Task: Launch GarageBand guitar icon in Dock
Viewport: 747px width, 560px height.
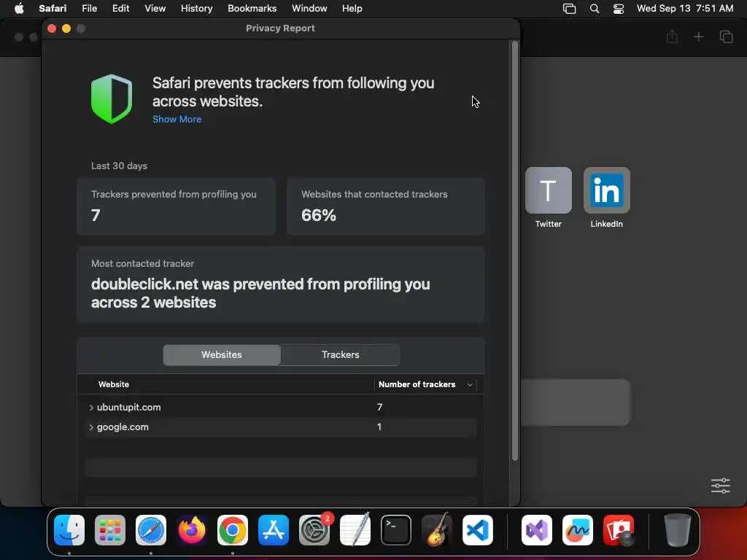Action: 437,530
